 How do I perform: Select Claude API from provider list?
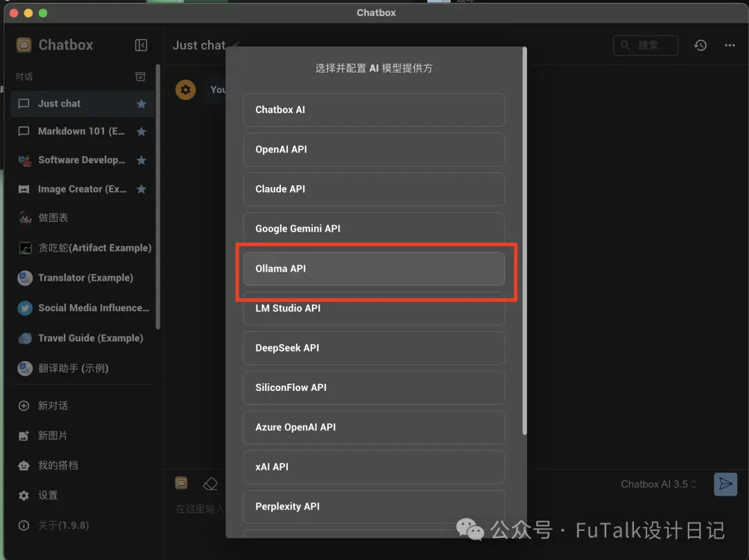click(374, 189)
